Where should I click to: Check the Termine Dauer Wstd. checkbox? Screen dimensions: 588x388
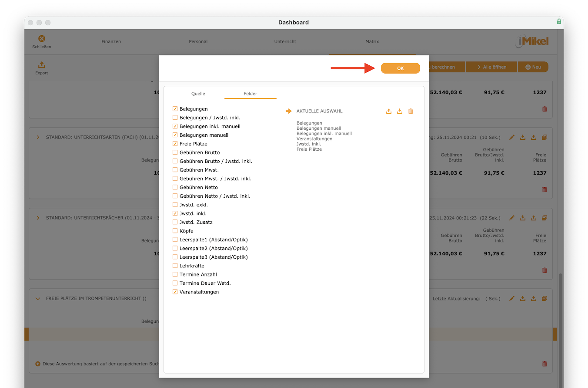[175, 283]
